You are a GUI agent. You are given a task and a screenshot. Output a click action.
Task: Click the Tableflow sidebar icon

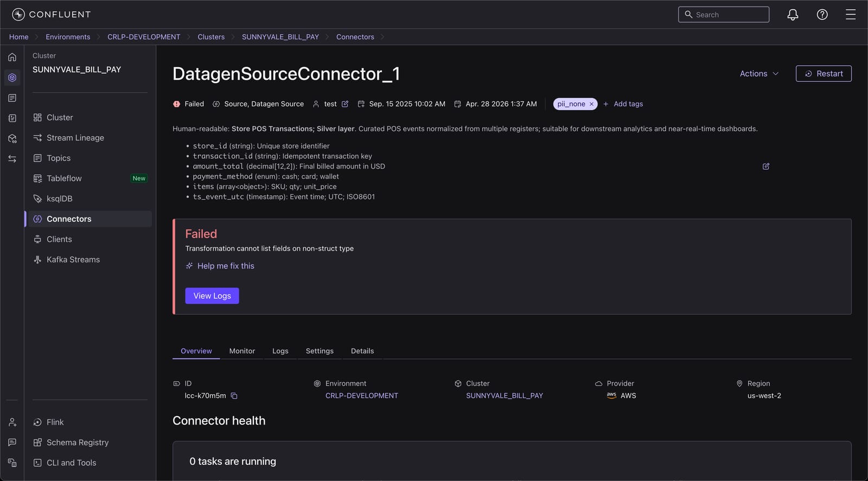tap(37, 178)
